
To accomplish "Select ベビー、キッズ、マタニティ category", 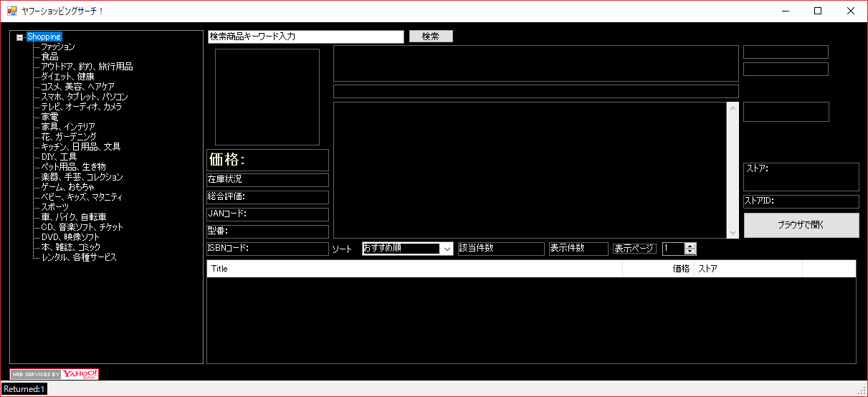I will (x=82, y=197).
